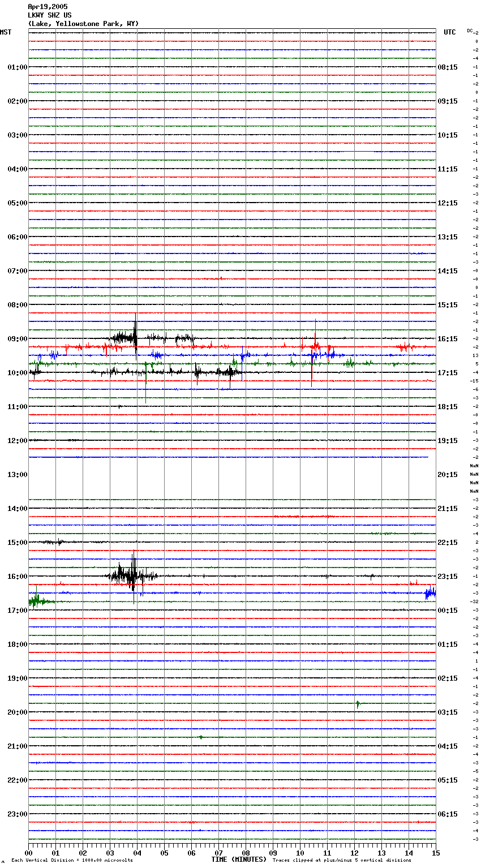Select the MST '22:00' hour label
Viewport: 481px width, 868px height.
(18, 780)
